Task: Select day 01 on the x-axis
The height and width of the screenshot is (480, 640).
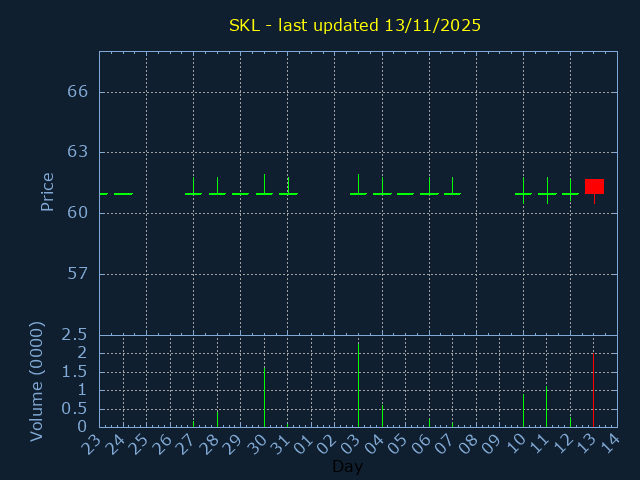Action: [305, 444]
